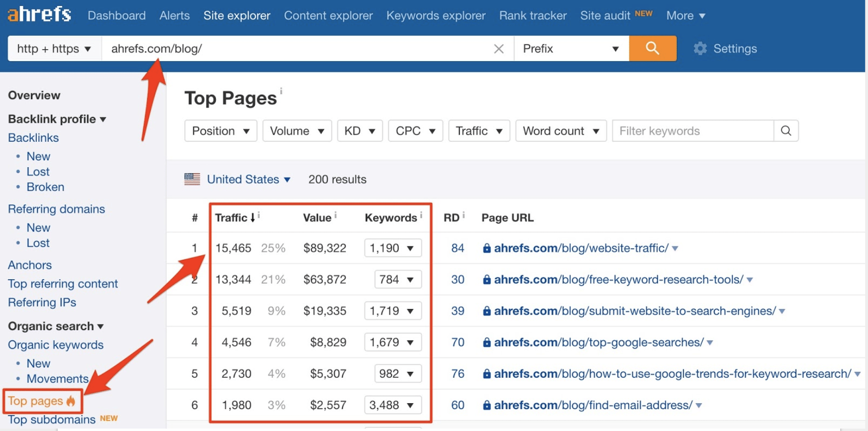This screenshot has height=431, width=868.
Task: Click the ahrefs logo
Action: (x=39, y=14)
